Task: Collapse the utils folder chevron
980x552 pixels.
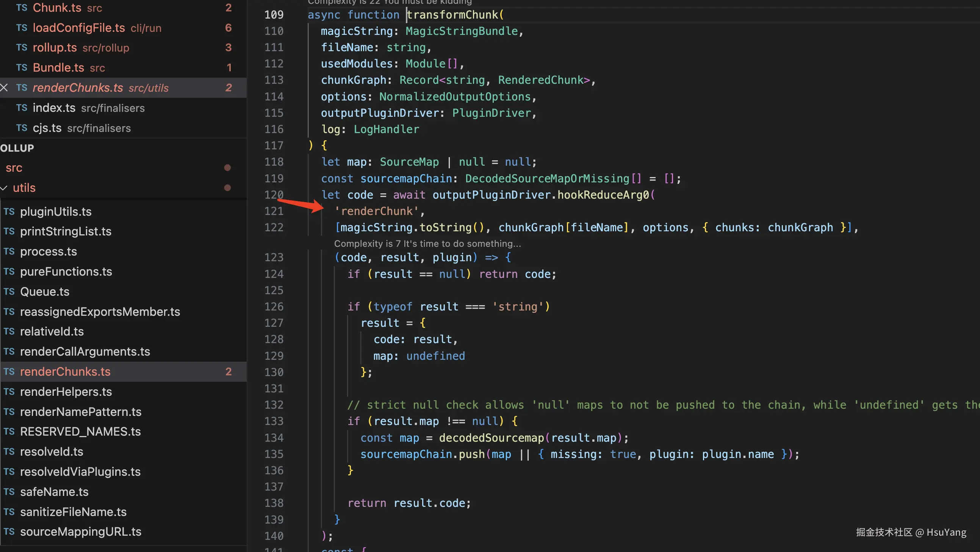Action: click(4, 188)
